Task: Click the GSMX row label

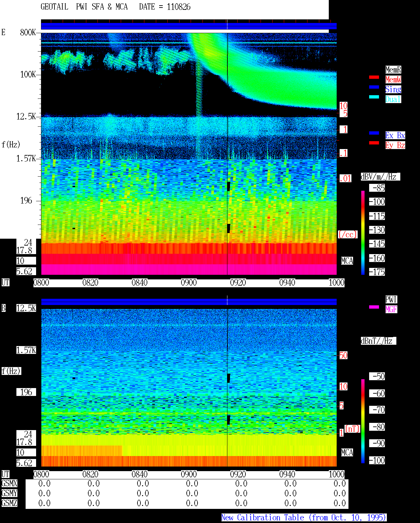Action: (x=9, y=483)
